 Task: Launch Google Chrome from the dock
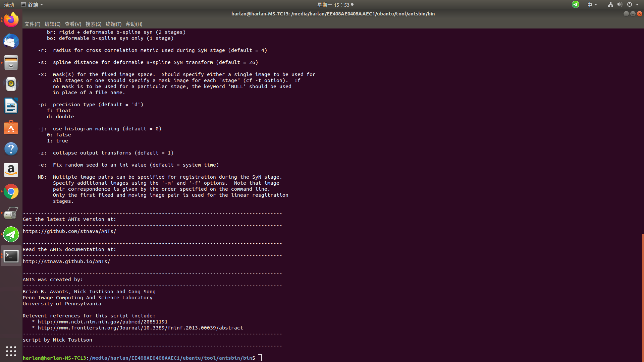pyautogui.click(x=11, y=191)
